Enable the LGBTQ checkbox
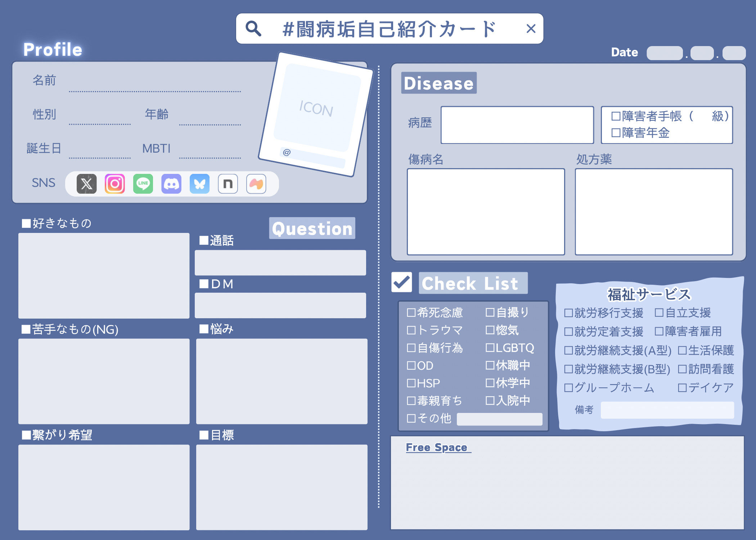 tap(489, 348)
